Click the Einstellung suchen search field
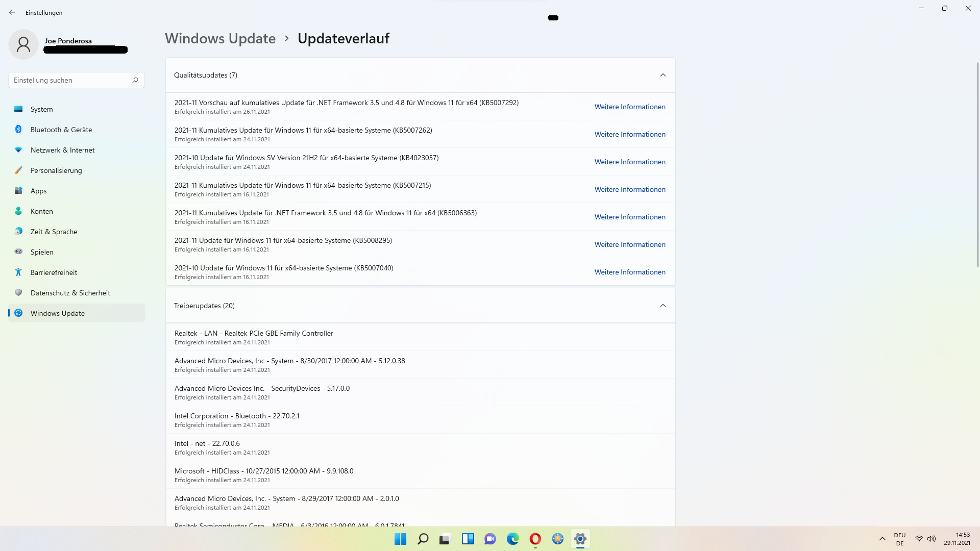Image resolution: width=980 pixels, height=551 pixels. click(69, 80)
